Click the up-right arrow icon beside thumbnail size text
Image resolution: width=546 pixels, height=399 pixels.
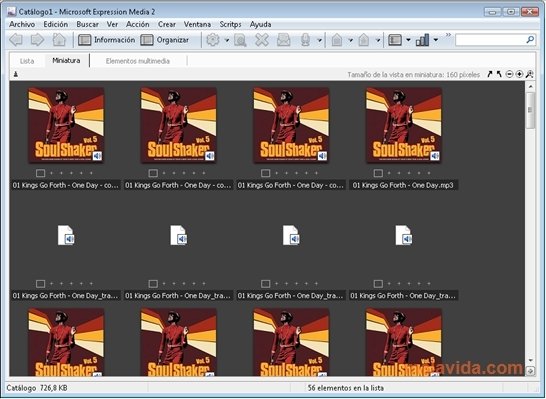click(x=490, y=74)
